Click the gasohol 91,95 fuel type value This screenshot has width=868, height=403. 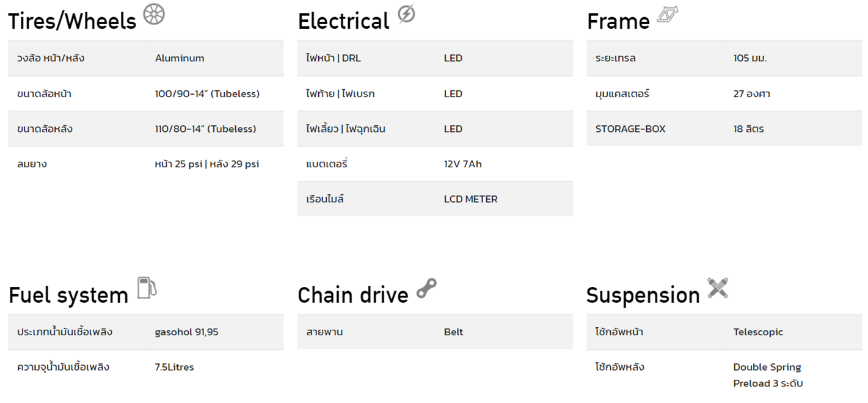tap(186, 333)
